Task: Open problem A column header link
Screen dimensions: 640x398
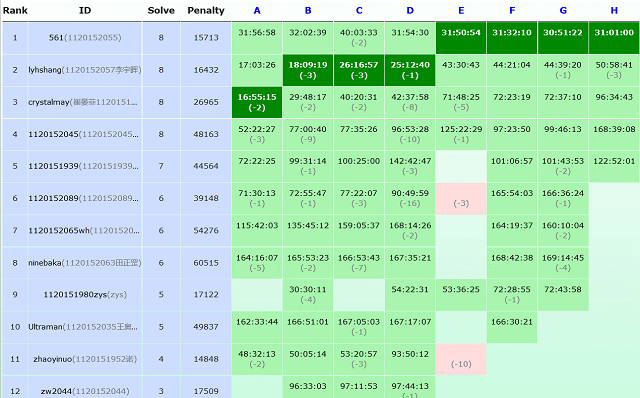Action: pos(257,11)
